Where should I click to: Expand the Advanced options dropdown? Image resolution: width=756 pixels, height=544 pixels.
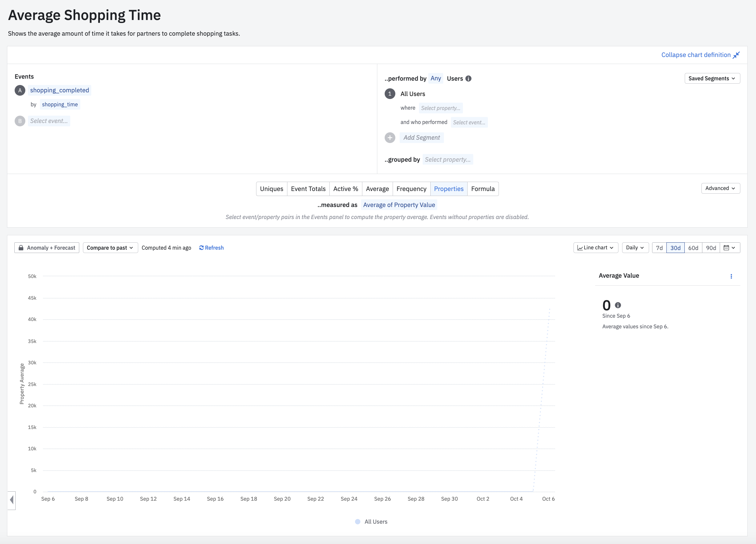coord(720,188)
